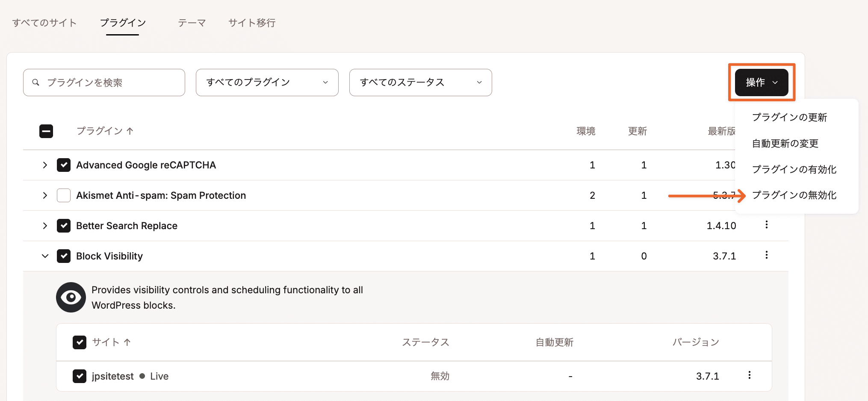Click the sort arrow on プラグイン column

130,131
